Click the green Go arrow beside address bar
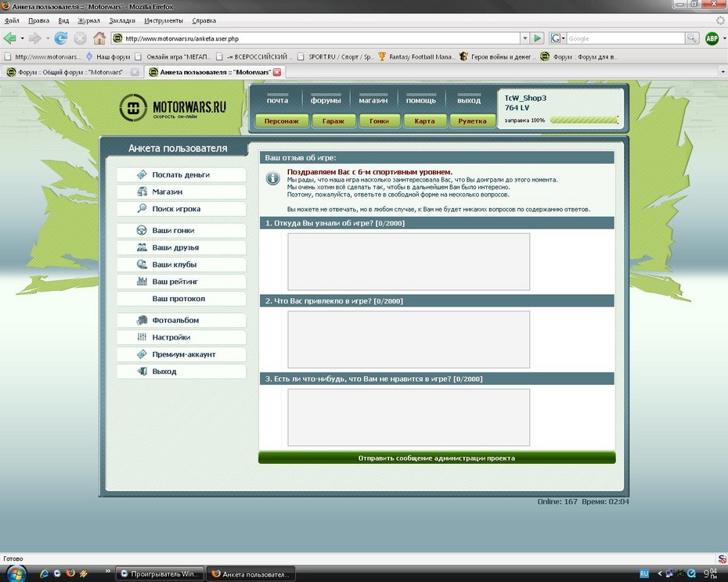Viewport: 728px width, 582px height. click(x=537, y=38)
